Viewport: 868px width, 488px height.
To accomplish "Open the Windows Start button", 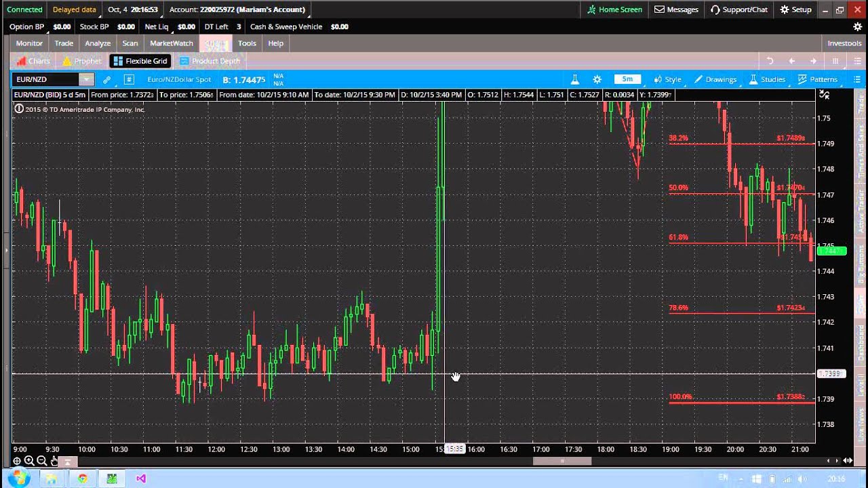I will 19,479.
